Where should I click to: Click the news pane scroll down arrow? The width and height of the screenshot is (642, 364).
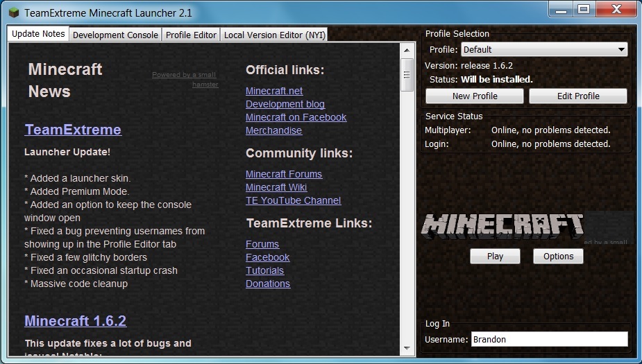pyautogui.click(x=407, y=348)
